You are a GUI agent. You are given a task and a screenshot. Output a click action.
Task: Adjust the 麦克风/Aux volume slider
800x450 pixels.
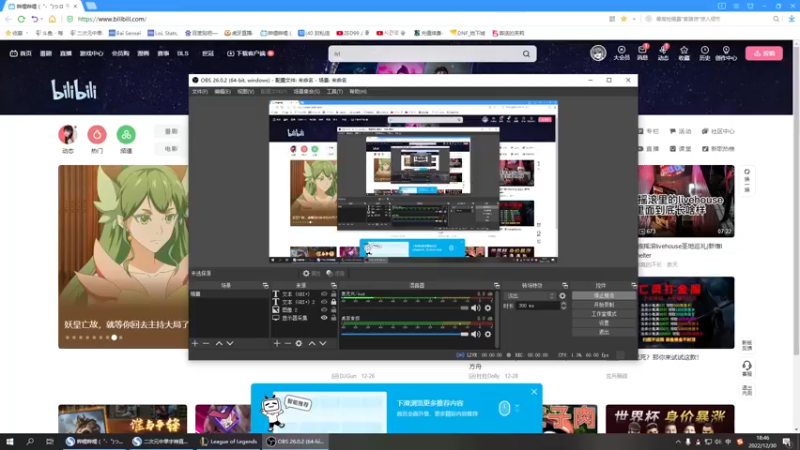point(405,308)
